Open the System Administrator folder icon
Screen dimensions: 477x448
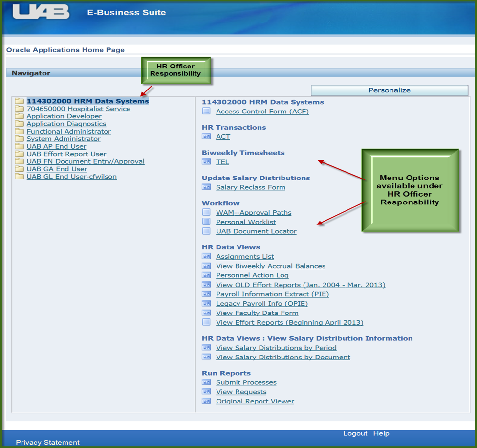tap(19, 139)
